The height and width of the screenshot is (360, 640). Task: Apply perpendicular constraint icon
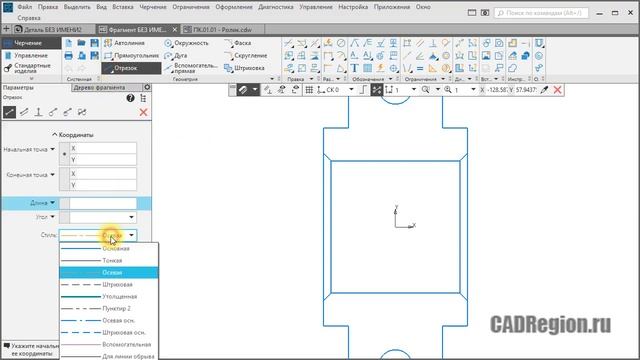point(433,43)
